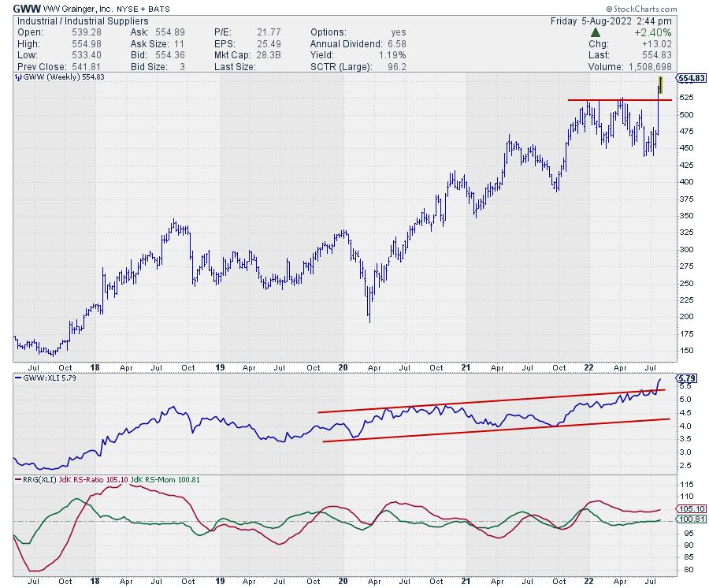Click the GWW:XLI legend line marker
The width and height of the screenshot is (709, 588).
click(18, 379)
